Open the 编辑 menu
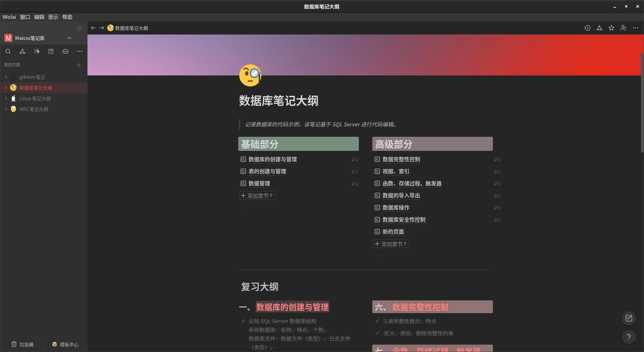This screenshot has width=644, height=352. click(39, 17)
